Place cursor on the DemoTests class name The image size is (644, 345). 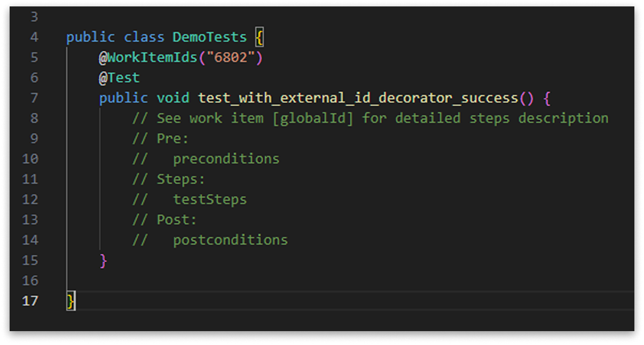click(x=209, y=37)
